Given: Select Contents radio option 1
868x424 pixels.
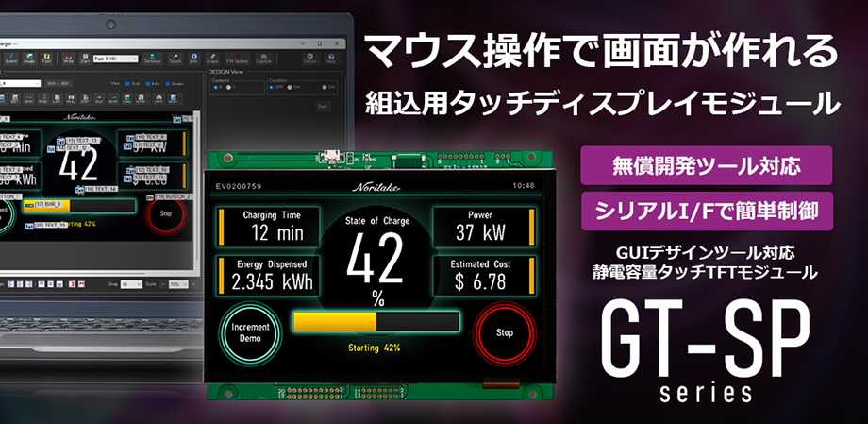Looking at the screenshot, I should tap(228, 87).
